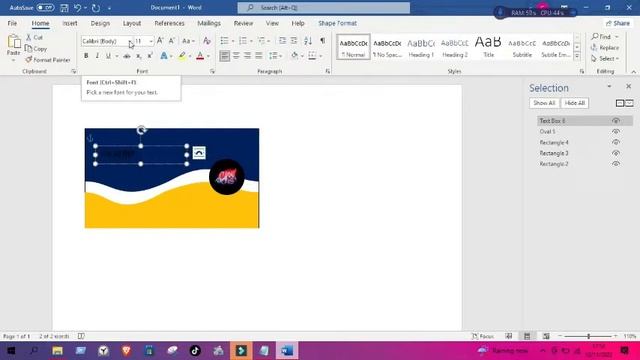Open Layout Options beside text box
Screen dimensions: 640x360
[199, 153]
